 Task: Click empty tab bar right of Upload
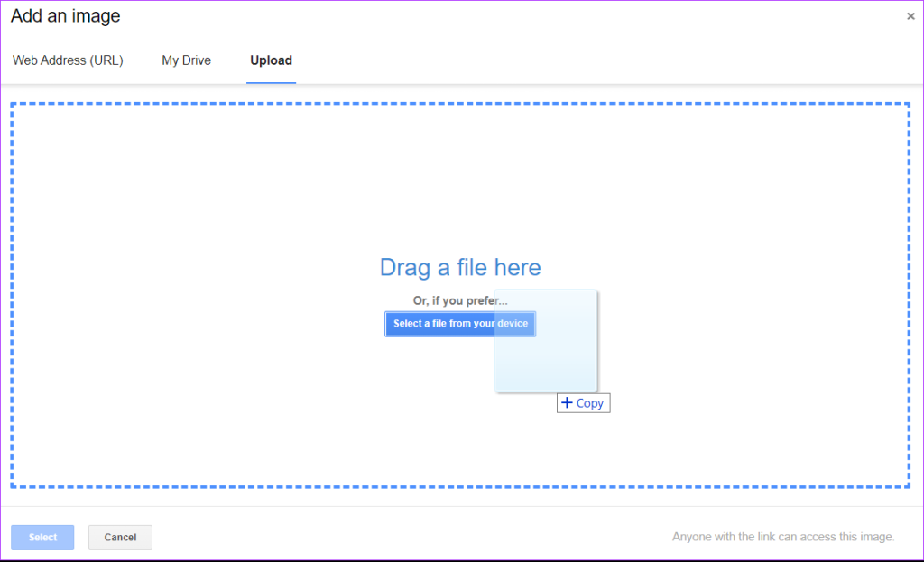tap(587, 60)
